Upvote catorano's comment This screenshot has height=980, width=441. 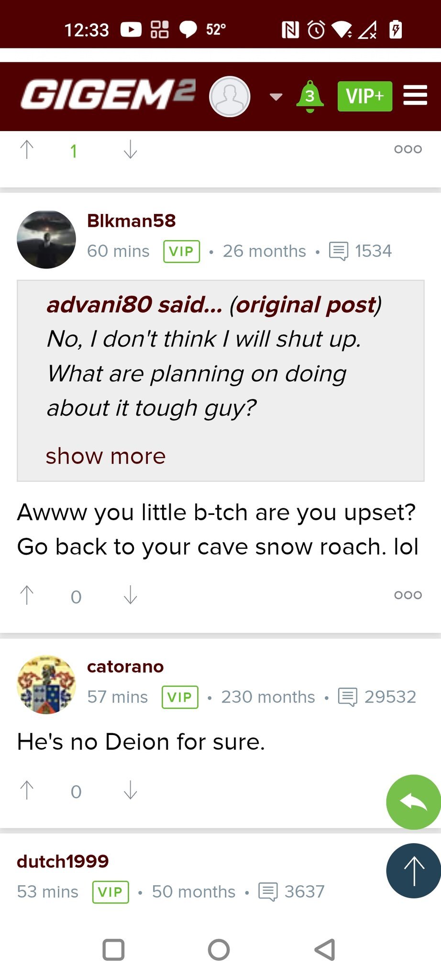27,791
